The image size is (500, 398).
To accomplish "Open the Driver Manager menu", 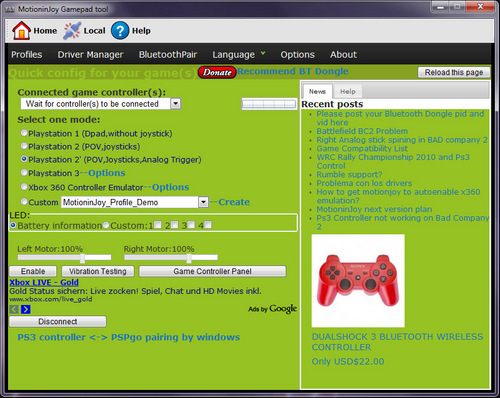I will coord(90,54).
